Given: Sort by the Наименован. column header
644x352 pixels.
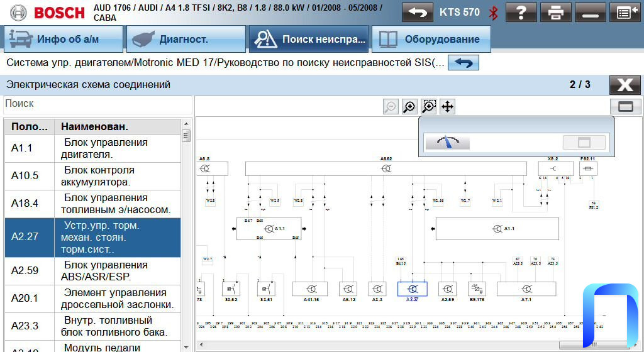Looking at the screenshot, I should click(118, 127).
